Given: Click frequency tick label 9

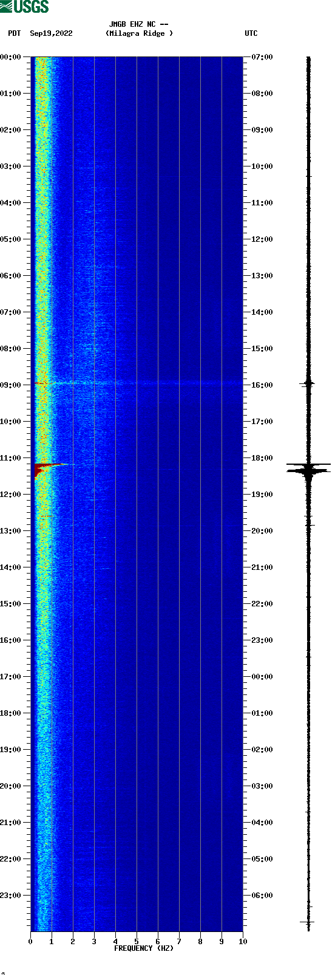Looking at the screenshot, I should pyautogui.click(x=222, y=942).
